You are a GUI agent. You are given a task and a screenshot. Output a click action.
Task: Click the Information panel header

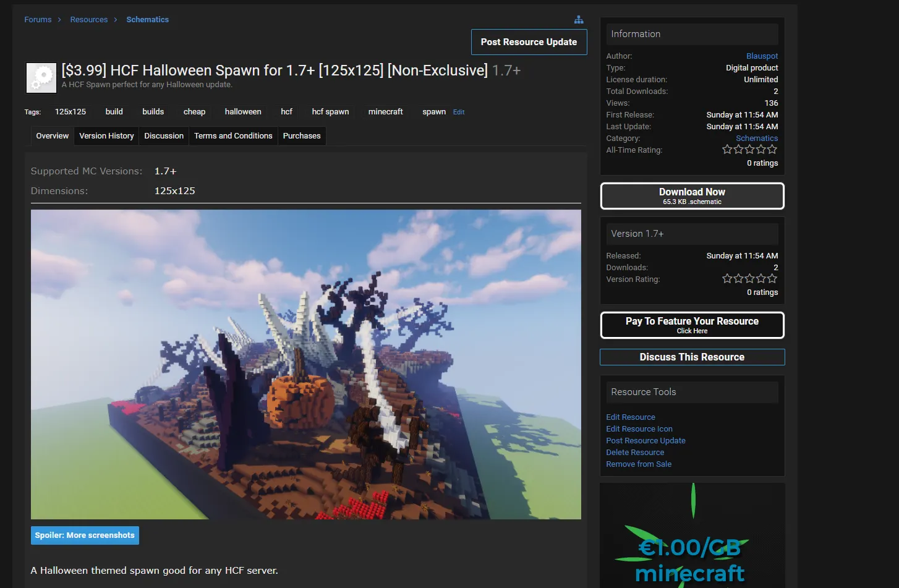pyautogui.click(x=692, y=34)
